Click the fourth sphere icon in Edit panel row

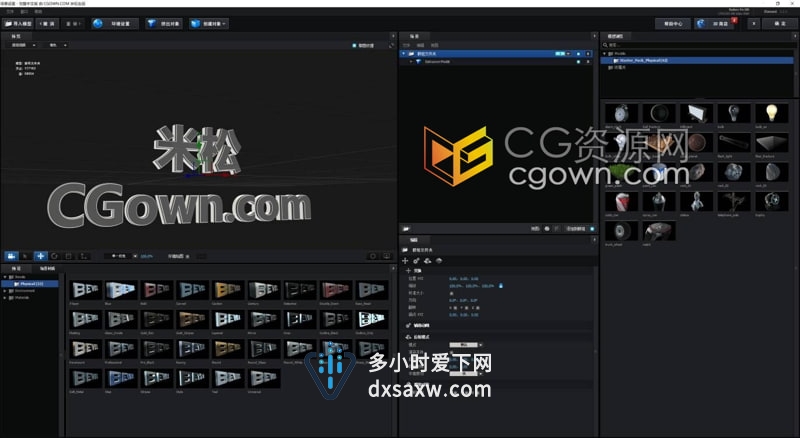(439, 260)
